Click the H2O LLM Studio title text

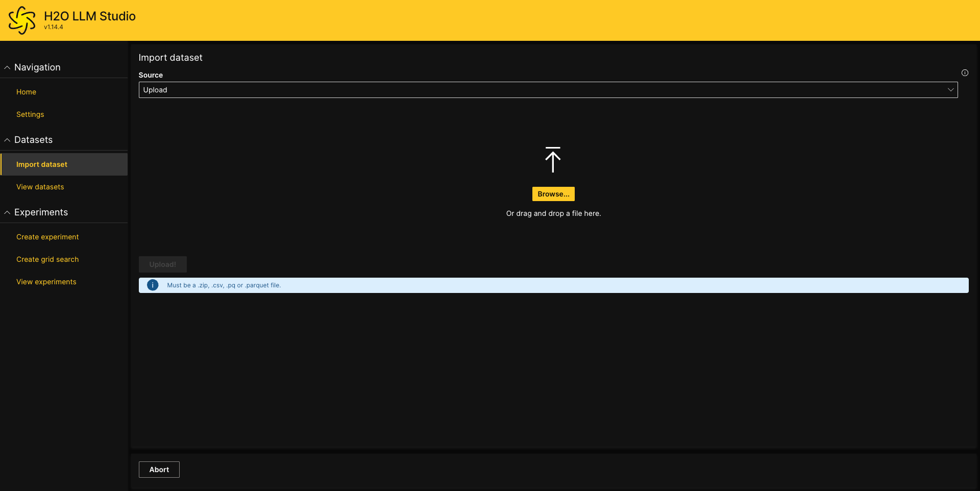[90, 16]
